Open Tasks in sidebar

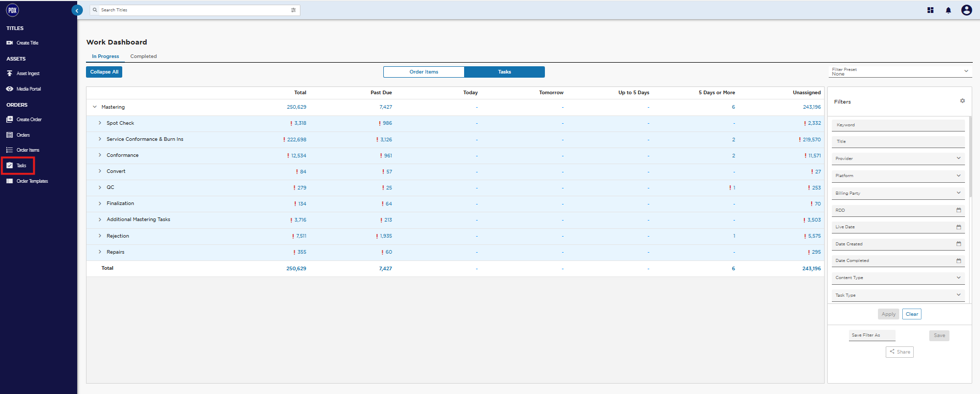(17, 166)
